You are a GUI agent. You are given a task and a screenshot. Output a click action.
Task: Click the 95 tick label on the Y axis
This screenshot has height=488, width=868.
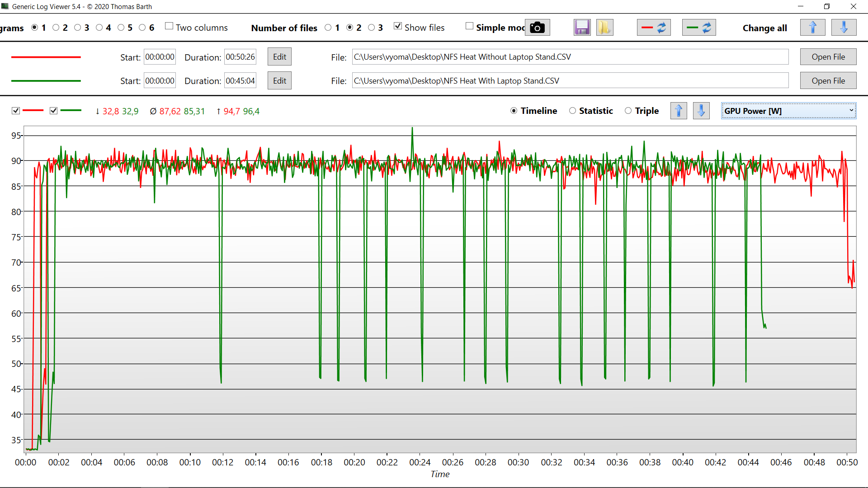16,136
